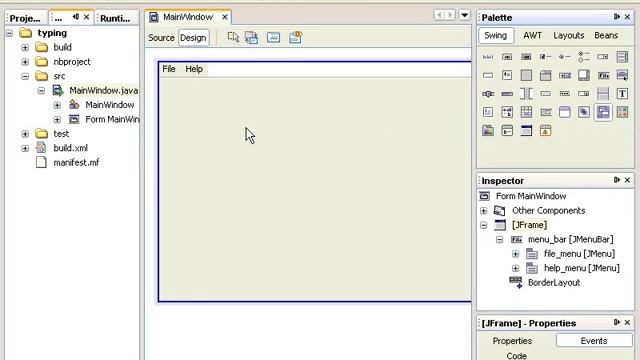The width and height of the screenshot is (640, 360).
Task: Expand the nbproject folder node
Action: click(25, 62)
